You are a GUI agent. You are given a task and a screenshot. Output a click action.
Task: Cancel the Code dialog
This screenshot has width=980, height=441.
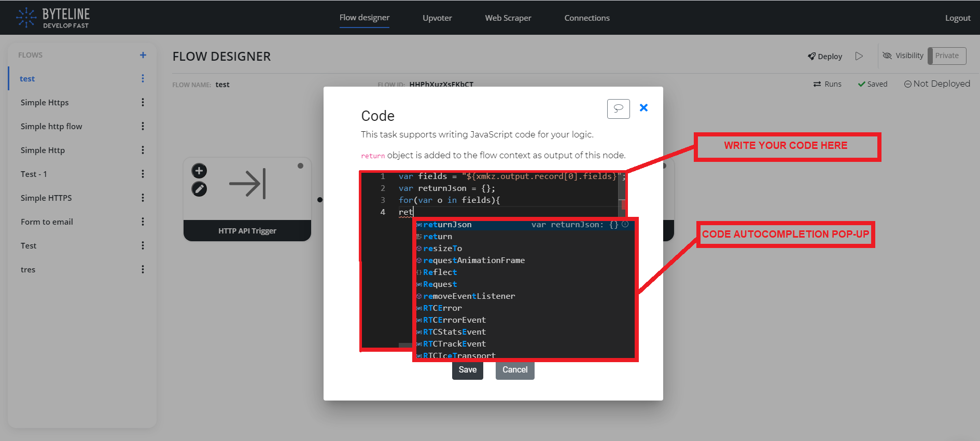pos(515,370)
